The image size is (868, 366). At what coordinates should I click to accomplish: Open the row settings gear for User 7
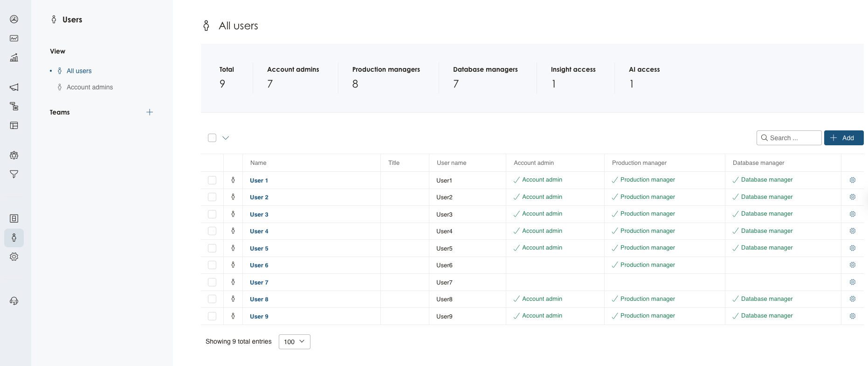pyautogui.click(x=852, y=282)
